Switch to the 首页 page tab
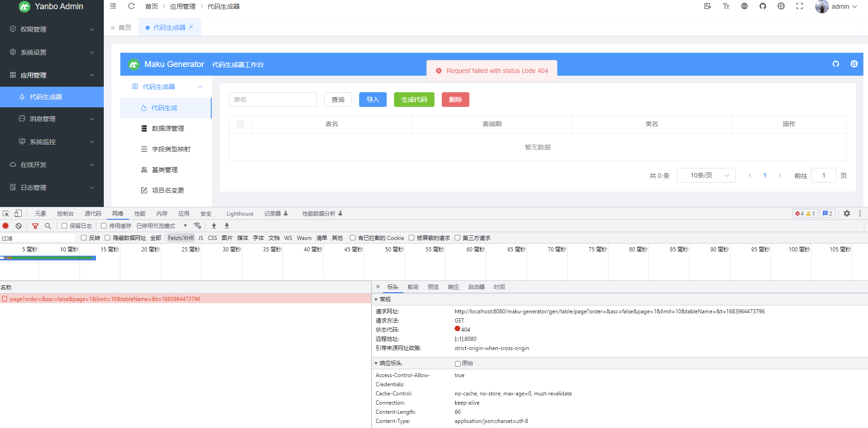 pos(121,28)
